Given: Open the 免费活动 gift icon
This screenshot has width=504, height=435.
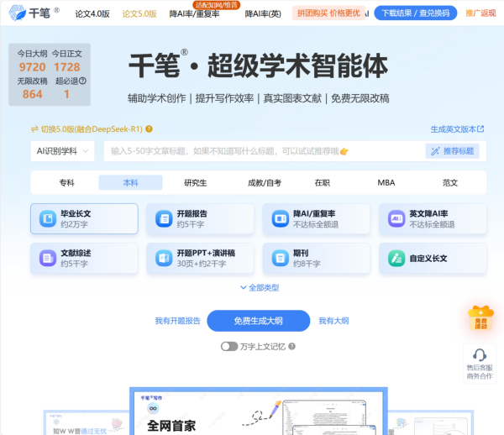Looking at the screenshot, I should click(480, 317).
